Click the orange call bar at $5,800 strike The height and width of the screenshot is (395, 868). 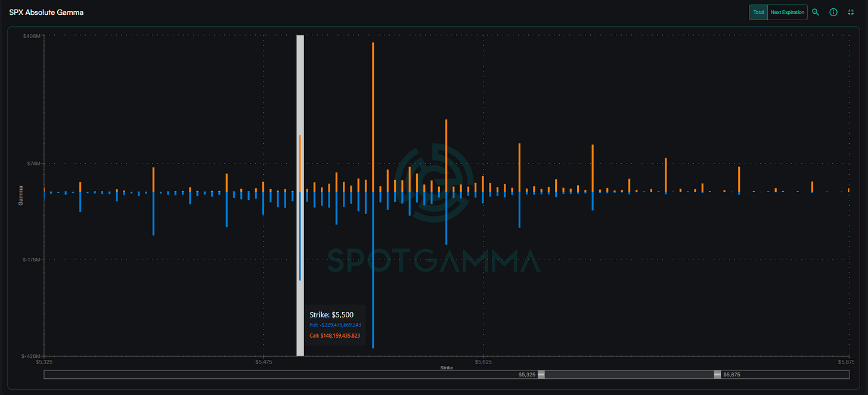[739, 179]
